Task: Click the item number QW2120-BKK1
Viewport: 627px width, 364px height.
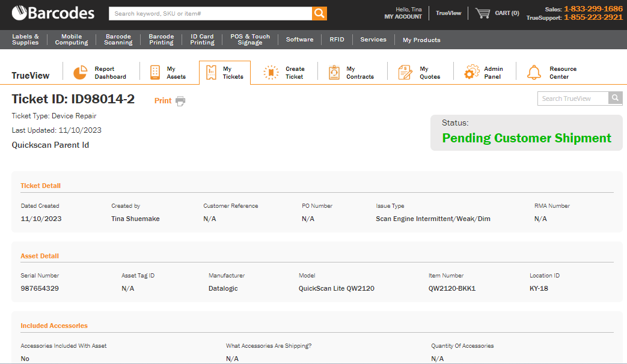Action: (452, 288)
